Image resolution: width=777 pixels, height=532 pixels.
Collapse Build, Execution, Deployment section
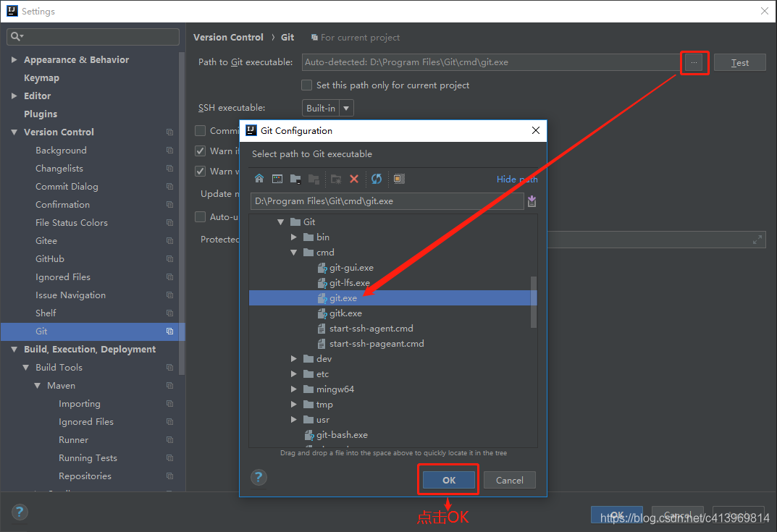point(14,349)
